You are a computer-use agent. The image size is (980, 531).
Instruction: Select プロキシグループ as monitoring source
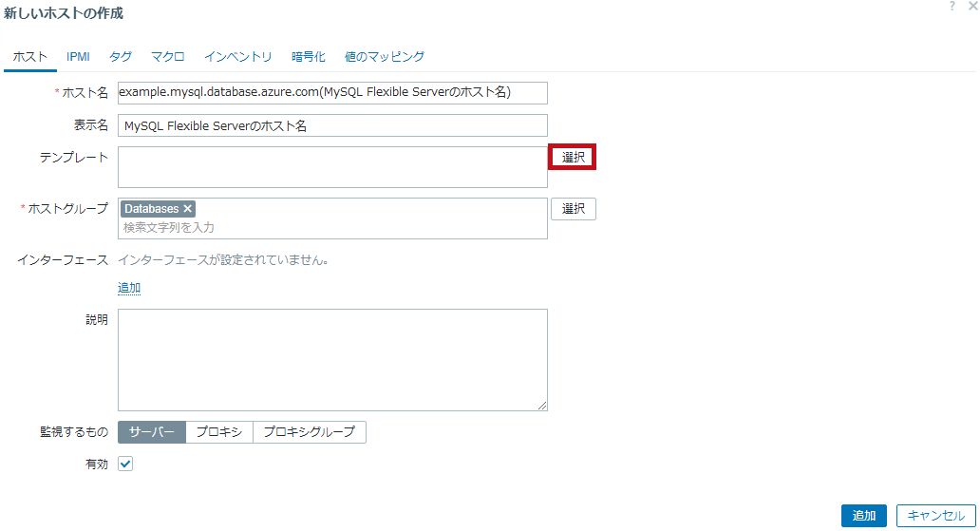pos(310,432)
